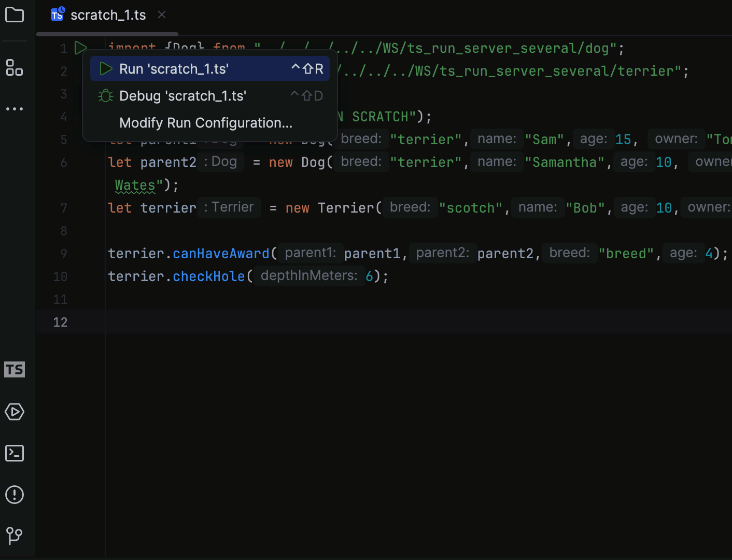Image resolution: width=732 pixels, height=560 pixels.
Task: Click the canHaveAward method call
Action: 221,253
